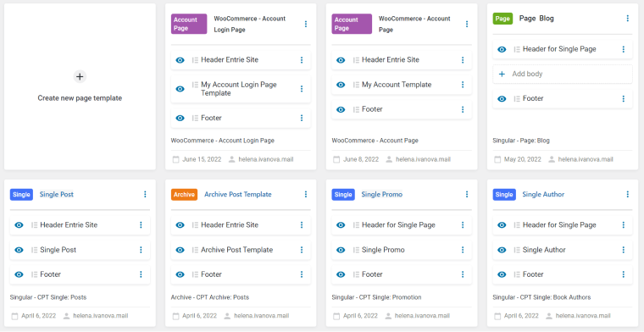Click the June 15, 2022 date
This screenshot has width=644, height=332.
202,159
